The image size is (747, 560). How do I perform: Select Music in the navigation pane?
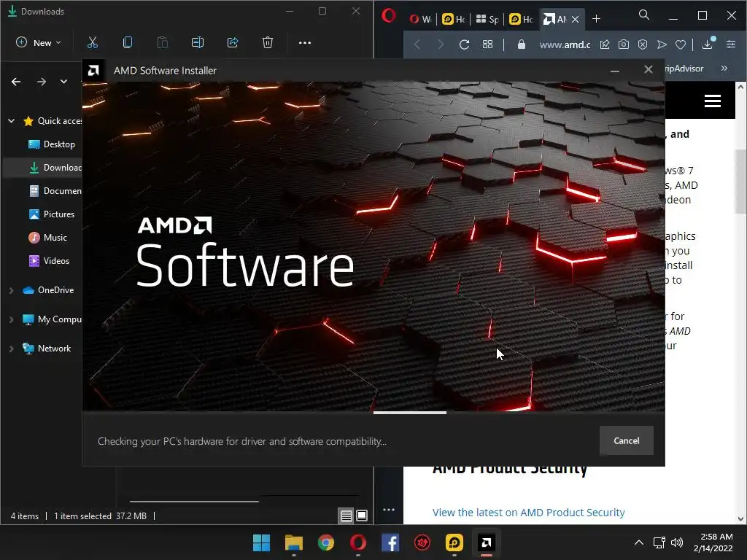point(47,238)
